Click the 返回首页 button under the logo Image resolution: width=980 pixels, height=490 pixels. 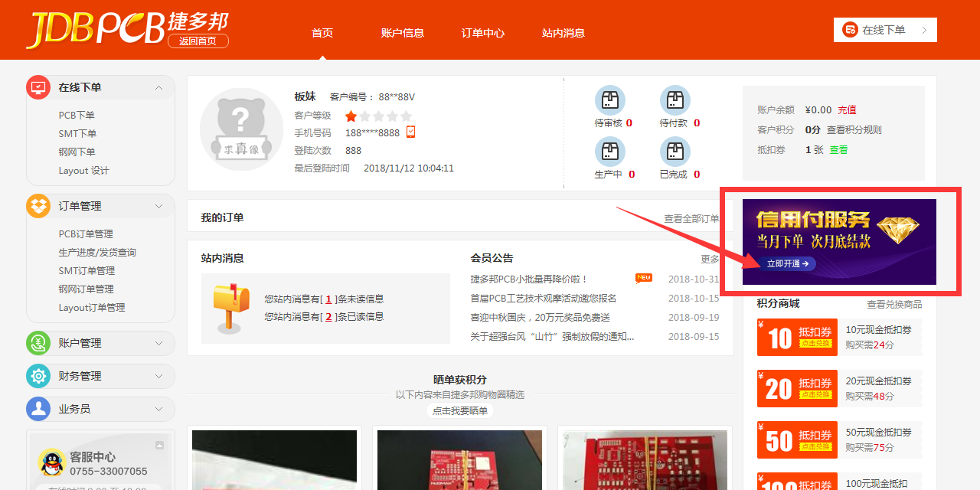tap(198, 41)
